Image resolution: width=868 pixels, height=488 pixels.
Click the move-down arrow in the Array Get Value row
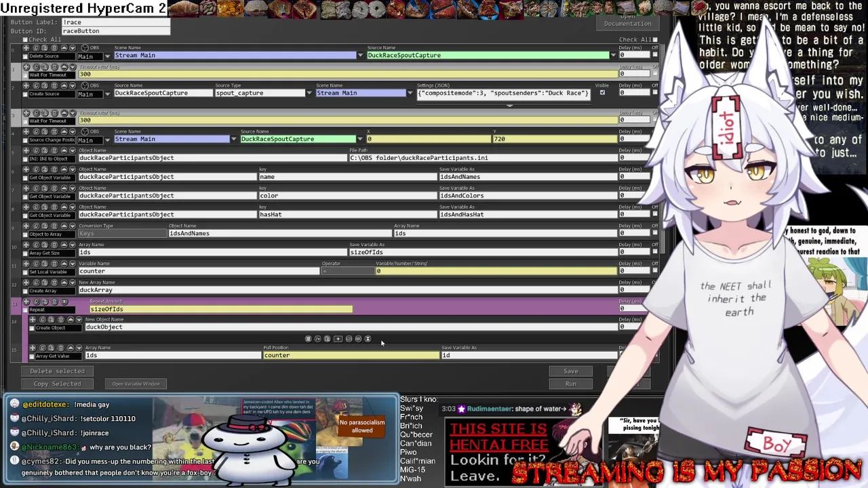(79, 348)
